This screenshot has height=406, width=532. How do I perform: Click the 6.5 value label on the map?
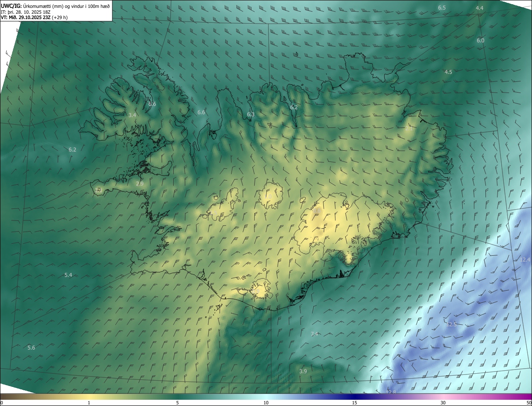coord(442,8)
